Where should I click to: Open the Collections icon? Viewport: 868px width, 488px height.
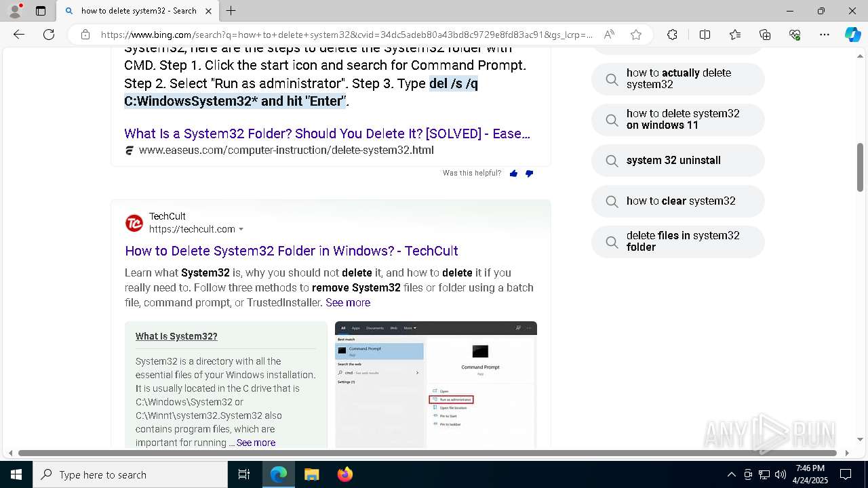coord(765,35)
